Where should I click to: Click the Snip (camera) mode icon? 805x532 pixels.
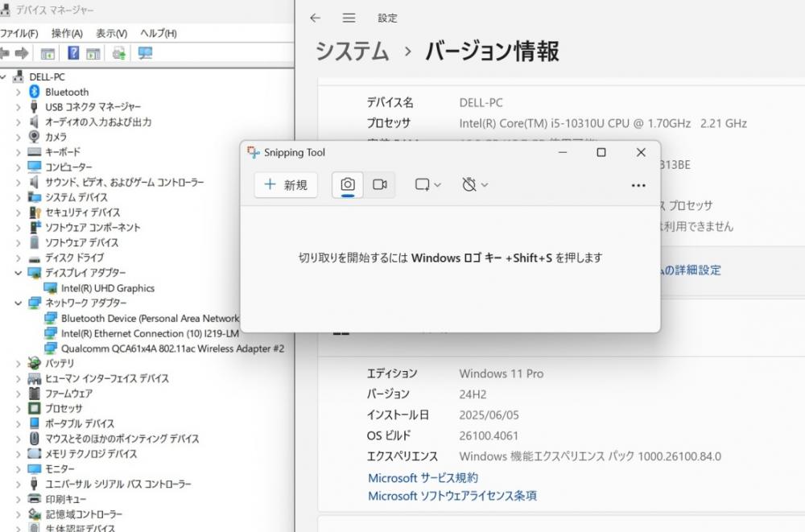tap(348, 185)
